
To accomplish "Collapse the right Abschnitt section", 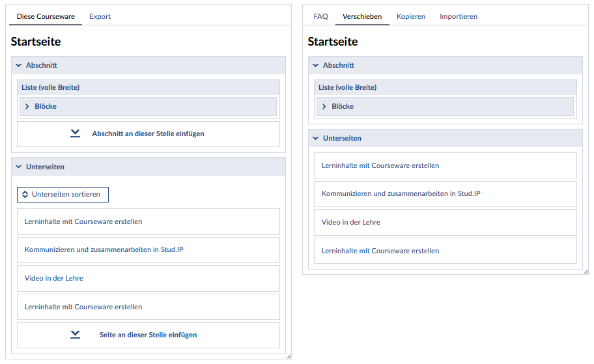I will tap(316, 65).
